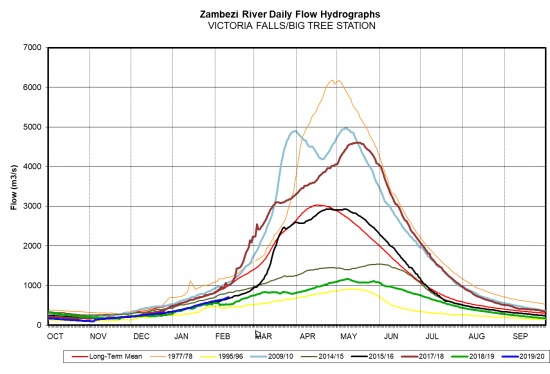The height and width of the screenshot is (374, 550).
Task: Select the 2015/16 legend entry
Action: point(373,356)
